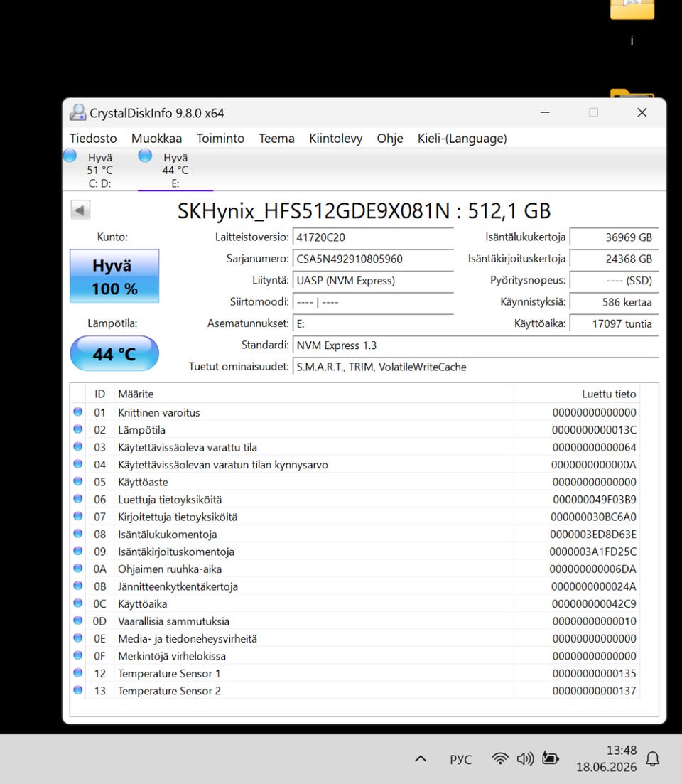Open the Toiminto menu
This screenshot has width=682, height=784.
coord(220,139)
